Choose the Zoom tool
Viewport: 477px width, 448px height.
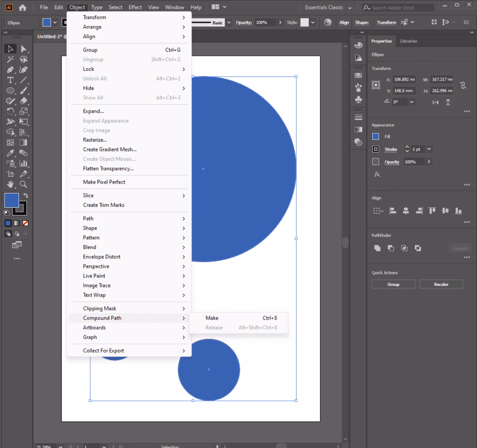pyautogui.click(x=24, y=184)
